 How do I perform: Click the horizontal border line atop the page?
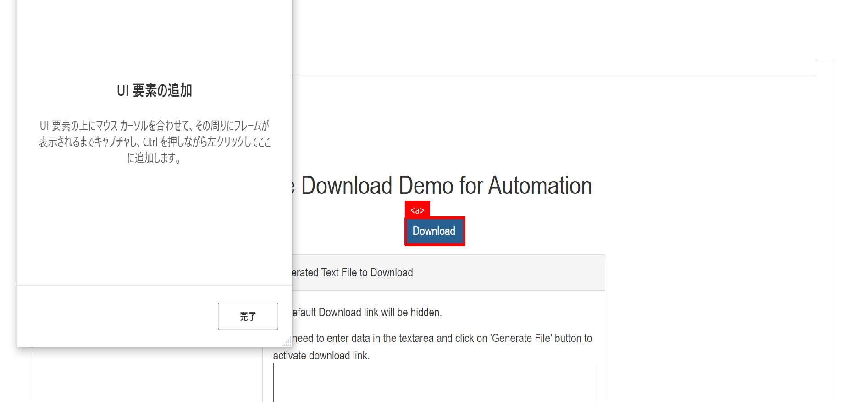click(550, 75)
